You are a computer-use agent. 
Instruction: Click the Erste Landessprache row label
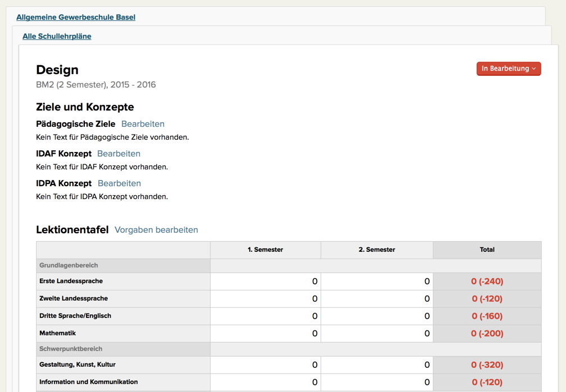pyautogui.click(x=71, y=282)
